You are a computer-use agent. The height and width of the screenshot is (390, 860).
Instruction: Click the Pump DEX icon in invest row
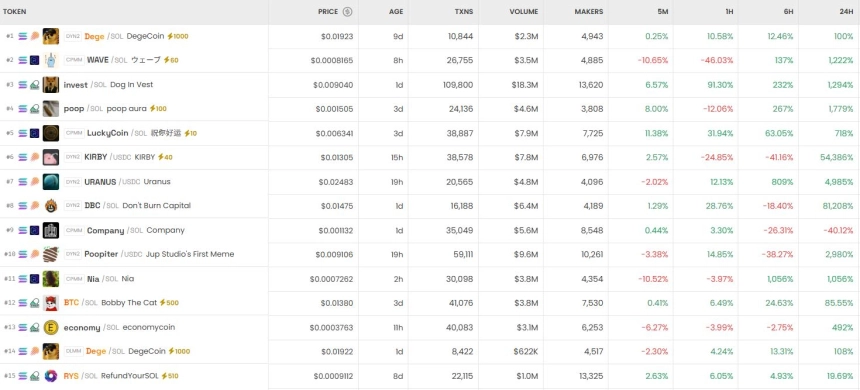34,85
